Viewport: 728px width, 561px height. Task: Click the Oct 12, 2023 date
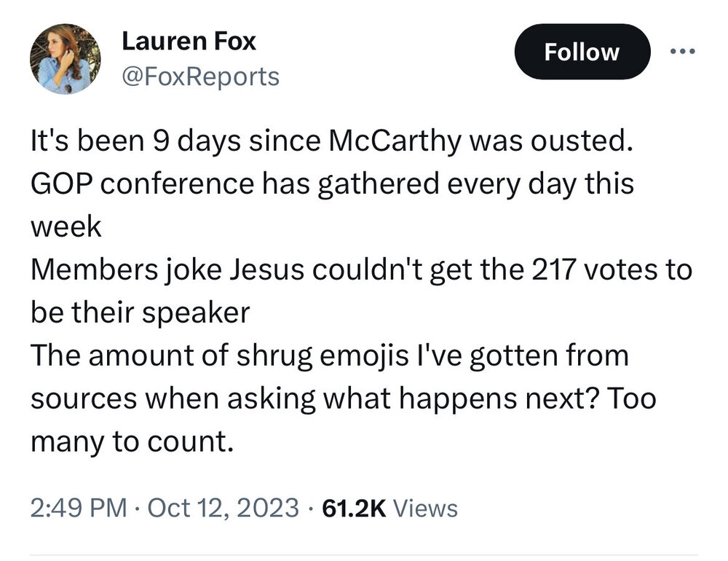tap(223, 507)
